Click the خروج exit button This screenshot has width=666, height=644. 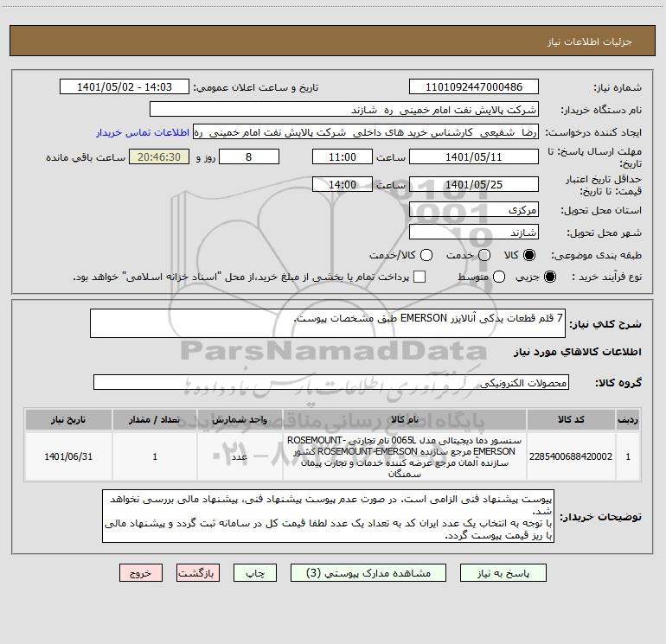(x=141, y=572)
